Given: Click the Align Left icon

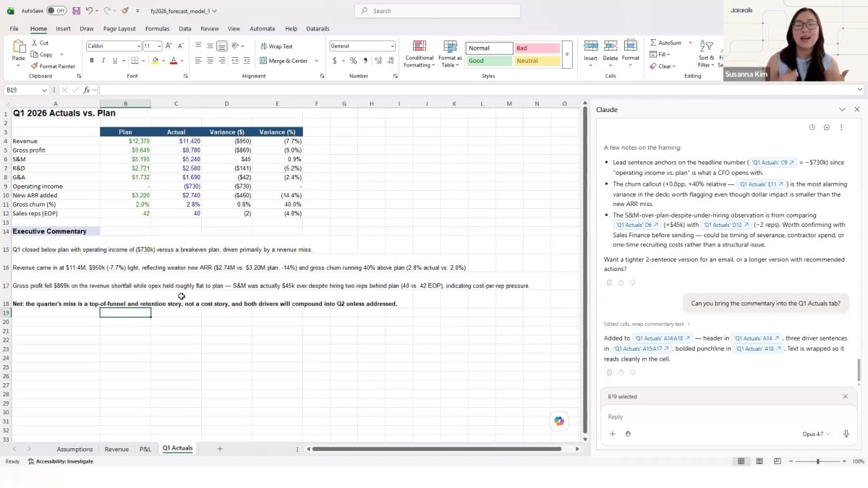Looking at the screenshot, I should point(198,61).
